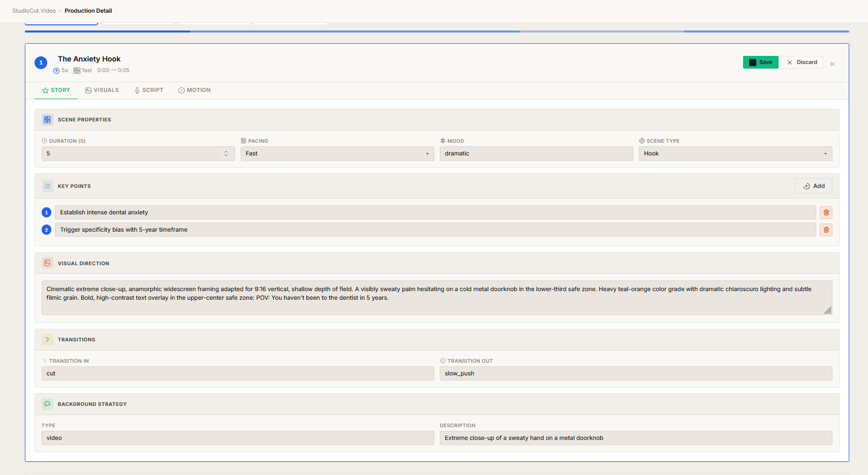Click the first scene progress bar segment
This screenshot has width=868, height=475.
pyautogui.click(x=107, y=31)
